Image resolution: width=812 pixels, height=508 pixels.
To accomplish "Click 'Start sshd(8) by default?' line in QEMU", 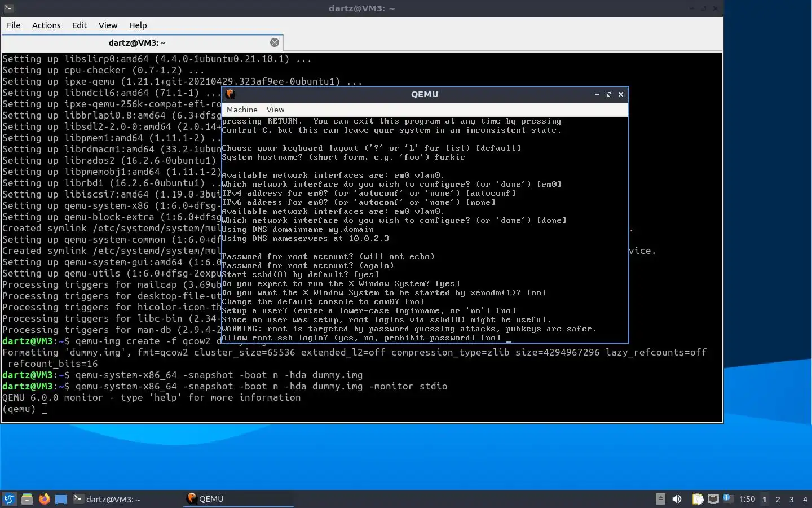I will [x=301, y=274].
